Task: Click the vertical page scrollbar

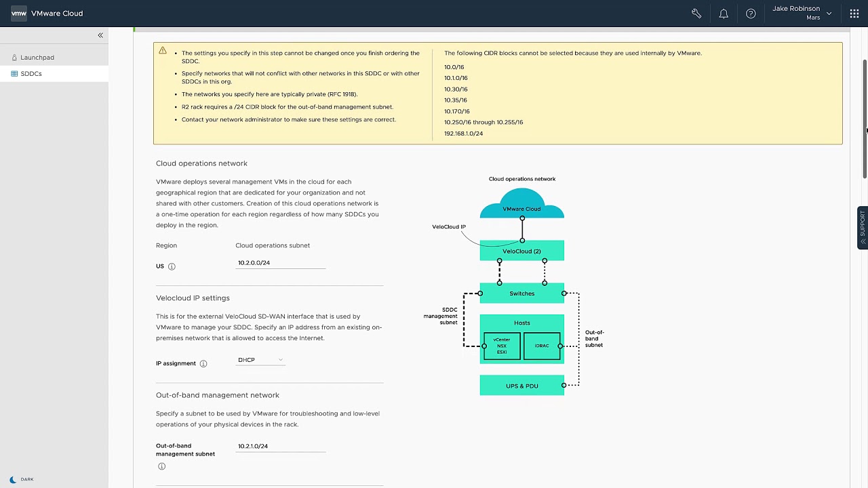Action: point(865,119)
